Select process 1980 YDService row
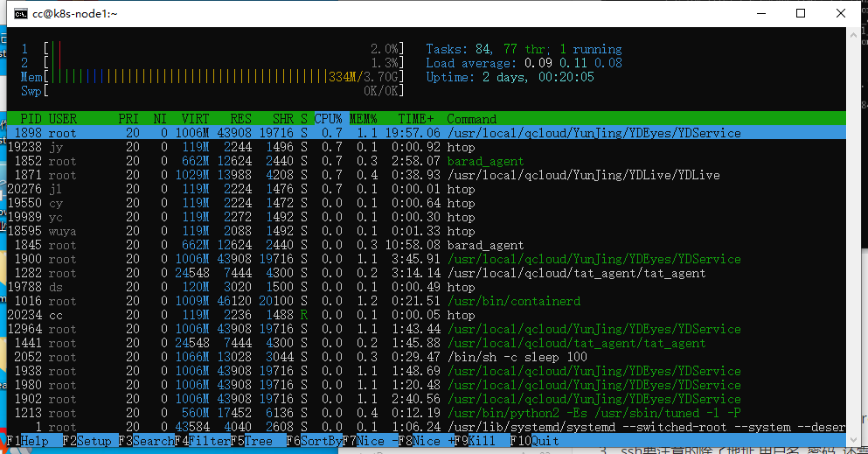This screenshot has width=868, height=454. click(427, 385)
